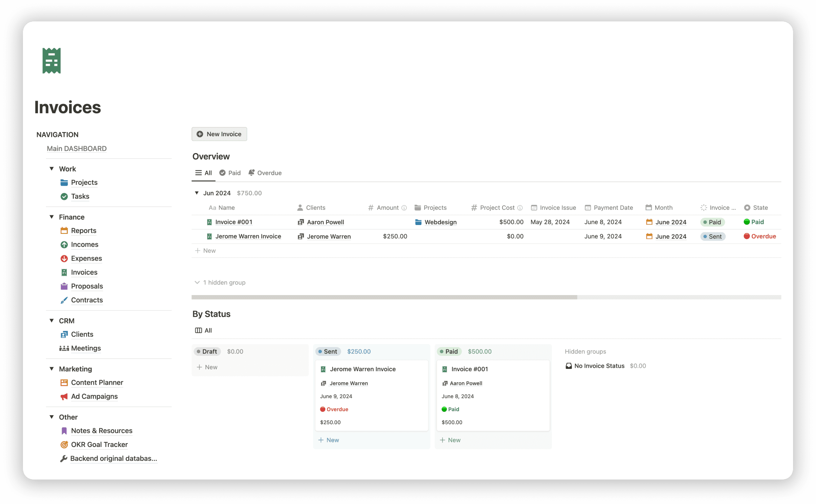This screenshot has width=816, height=504.
Task: Collapse the Marketing navigation section
Action: click(52, 369)
